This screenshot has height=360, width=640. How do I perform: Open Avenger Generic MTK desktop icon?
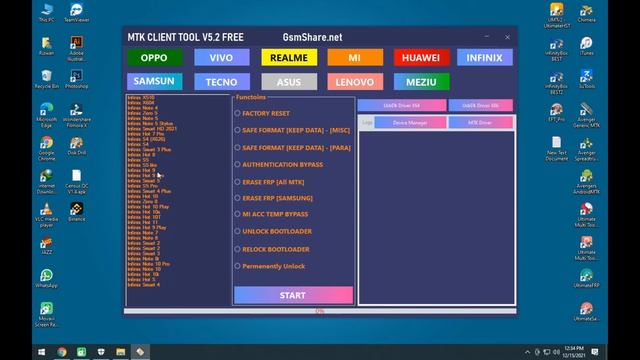(x=587, y=116)
